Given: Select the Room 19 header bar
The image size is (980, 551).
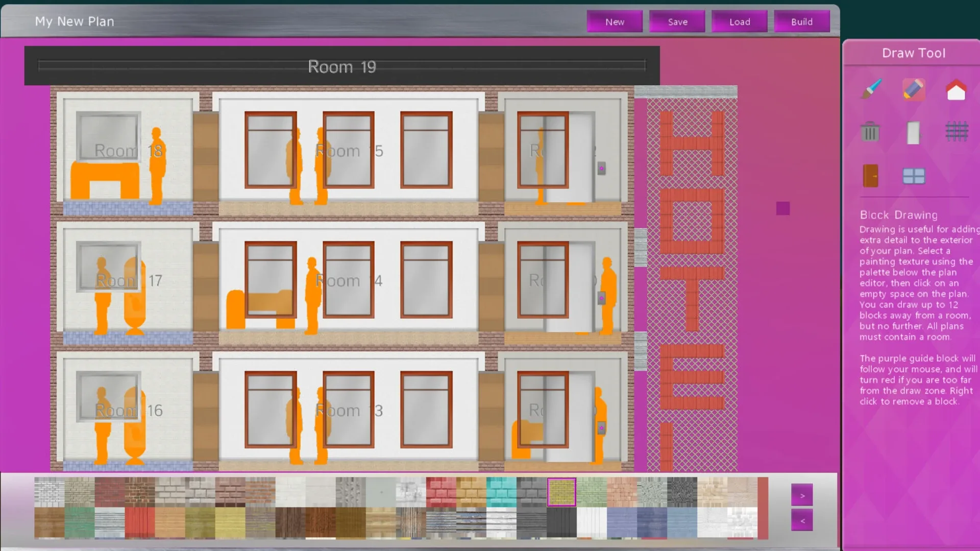Looking at the screenshot, I should pyautogui.click(x=342, y=66).
